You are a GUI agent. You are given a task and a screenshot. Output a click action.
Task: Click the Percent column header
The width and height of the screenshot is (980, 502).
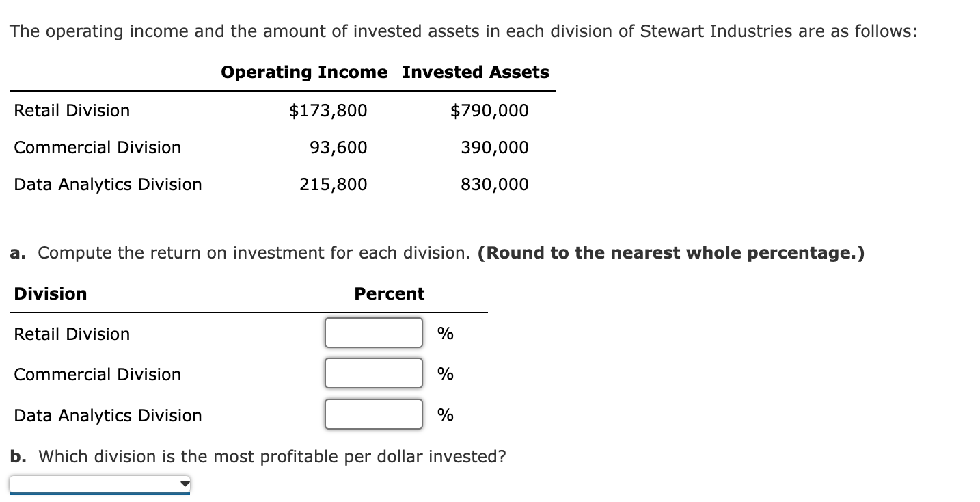coord(389,293)
